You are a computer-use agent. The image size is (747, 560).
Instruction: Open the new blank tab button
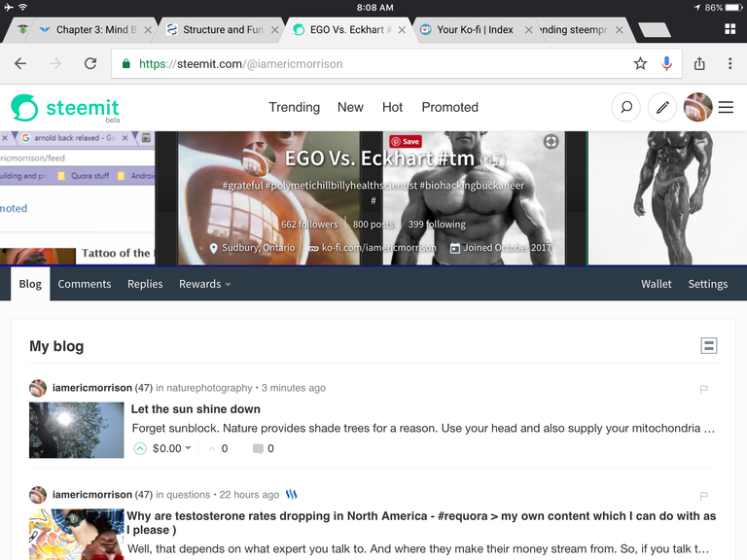coord(654,29)
